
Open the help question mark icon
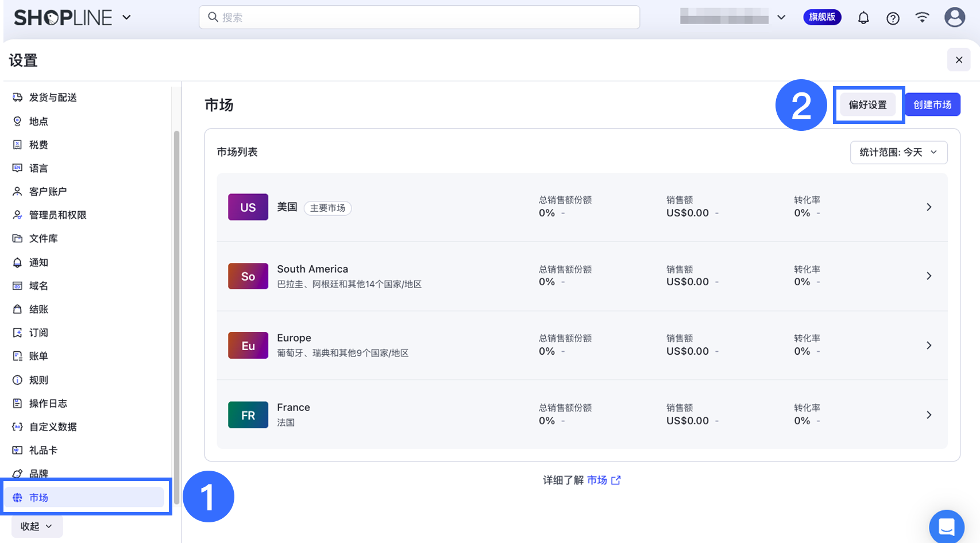tap(893, 18)
